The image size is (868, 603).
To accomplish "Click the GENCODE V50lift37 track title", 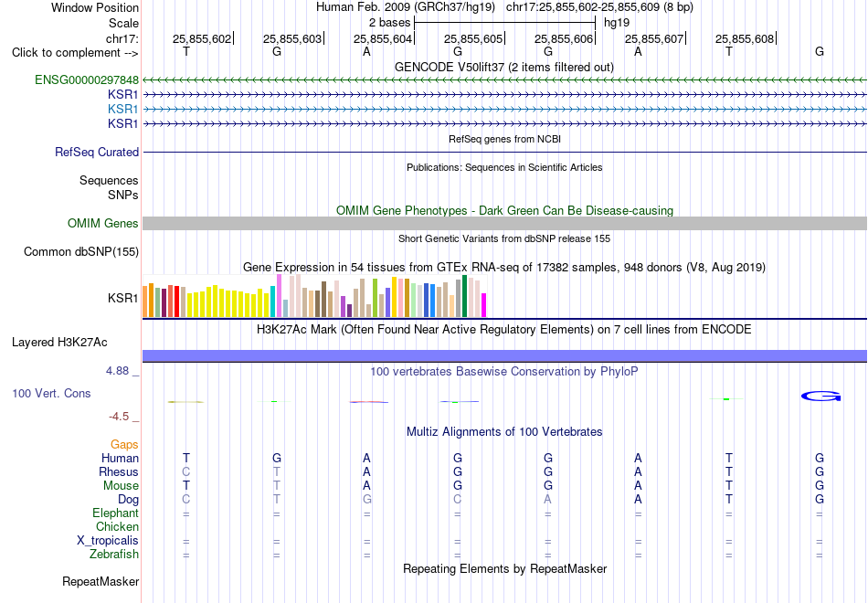I will click(504, 68).
